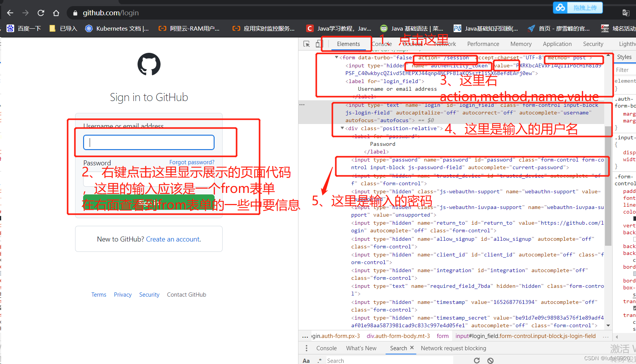Select the Search drawer tab
The width and height of the screenshot is (636, 364).
(x=398, y=348)
